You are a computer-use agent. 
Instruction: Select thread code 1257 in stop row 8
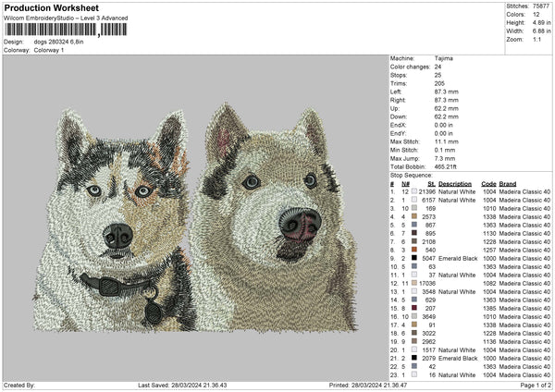[489, 250]
